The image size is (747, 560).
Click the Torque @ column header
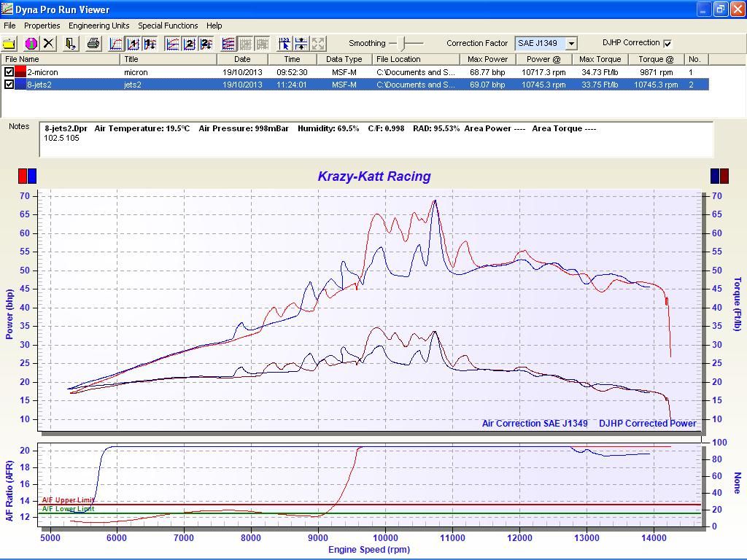pos(656,59)
